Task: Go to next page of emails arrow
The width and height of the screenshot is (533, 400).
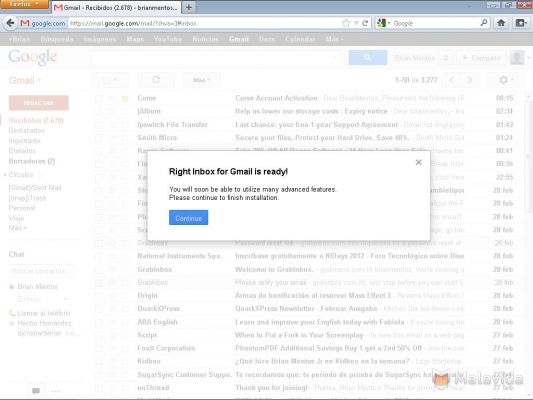Action: click(x=470, y=80)
